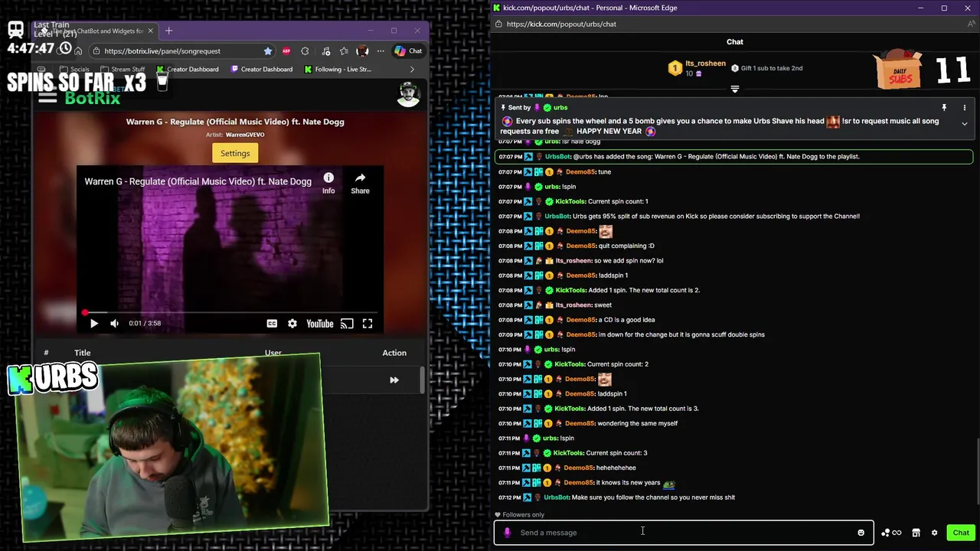Toggle closed captions in YouTube player

pyautogui.click(x=272, y=324)
